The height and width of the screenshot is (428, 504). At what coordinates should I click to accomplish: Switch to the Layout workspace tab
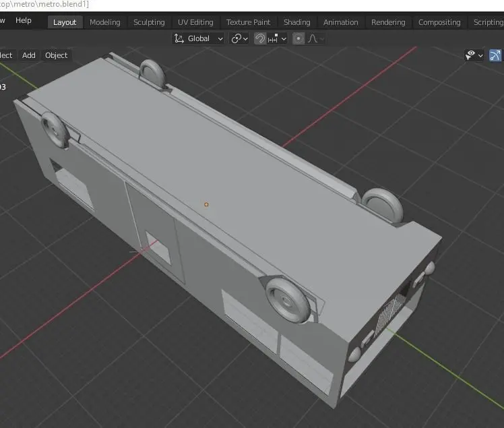pyautogui.click(x=65, y=22)
